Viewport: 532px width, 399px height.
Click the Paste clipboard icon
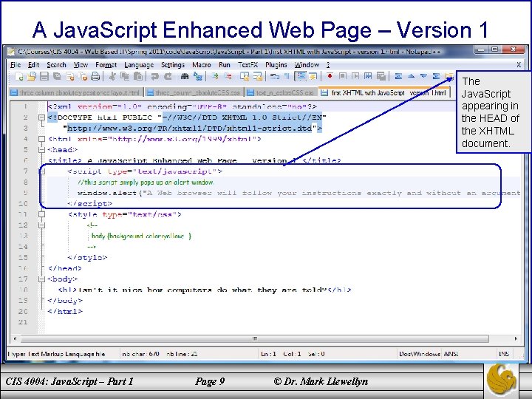pyautogui.click(x=137, y=76)
